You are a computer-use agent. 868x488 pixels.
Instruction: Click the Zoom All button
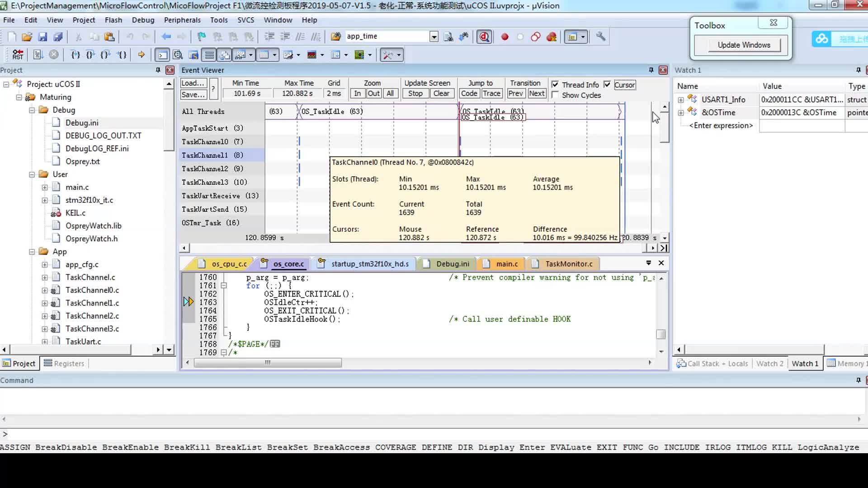point(390,93)
